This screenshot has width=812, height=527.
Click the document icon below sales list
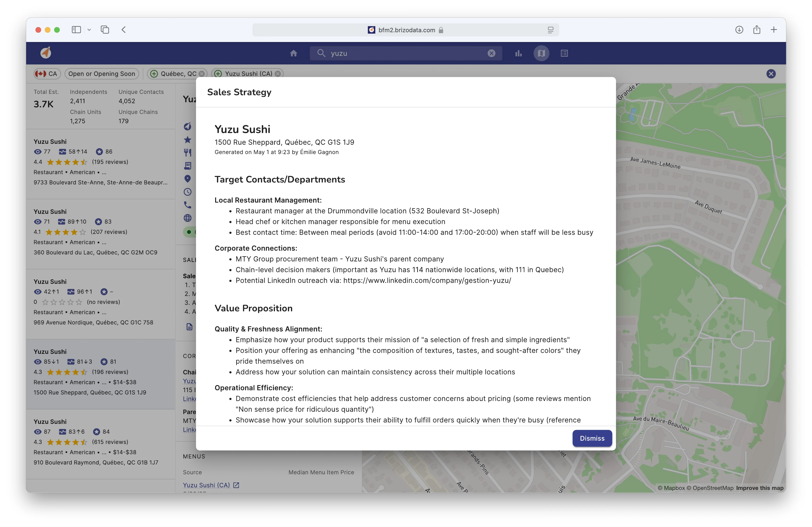tap(189, 327)
